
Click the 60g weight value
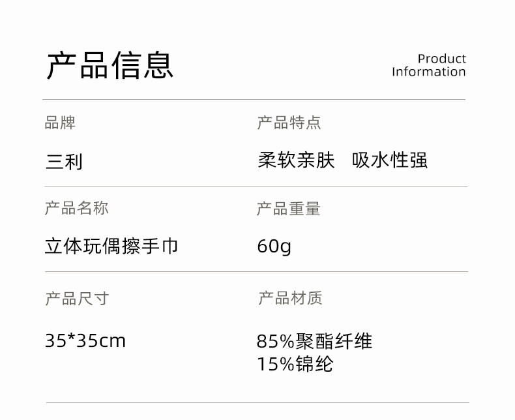tap(274, 247)
